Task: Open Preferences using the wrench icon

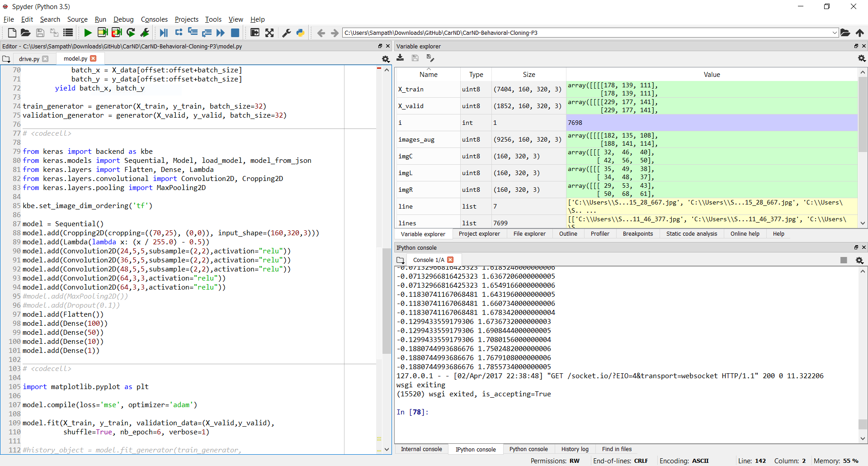Action: [287, 33]
